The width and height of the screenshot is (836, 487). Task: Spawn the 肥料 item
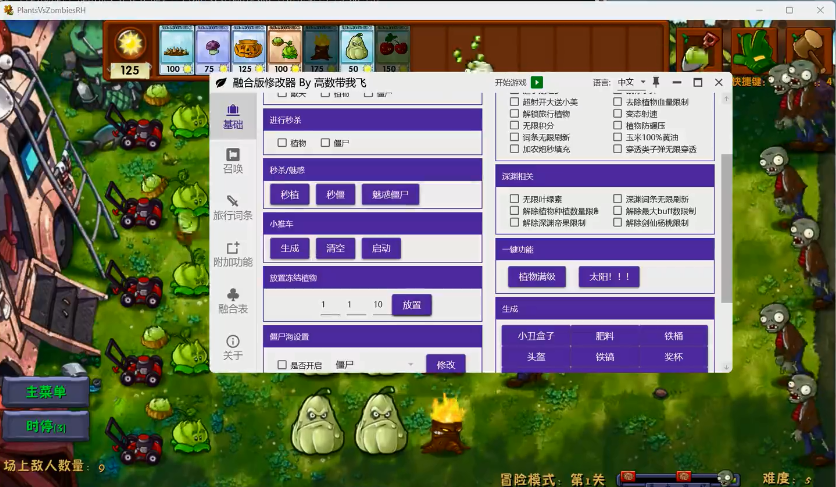605,336
